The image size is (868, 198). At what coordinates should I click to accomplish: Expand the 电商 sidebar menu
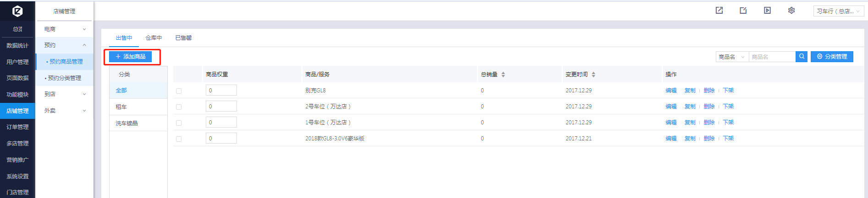[65, 29]
